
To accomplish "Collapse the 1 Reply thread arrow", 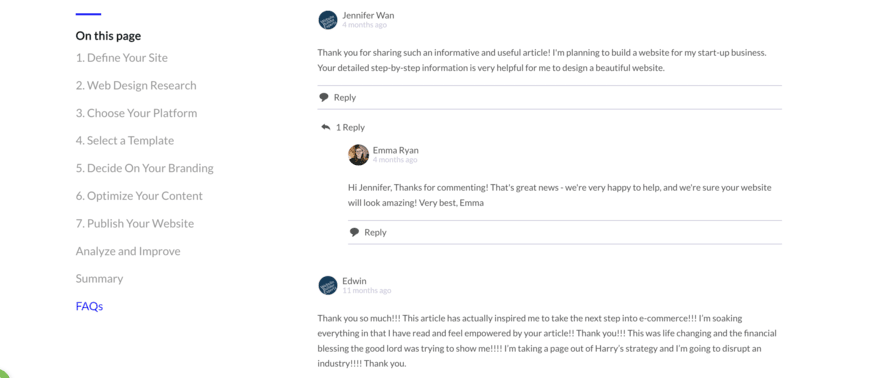I will click(x=326, y=127).
